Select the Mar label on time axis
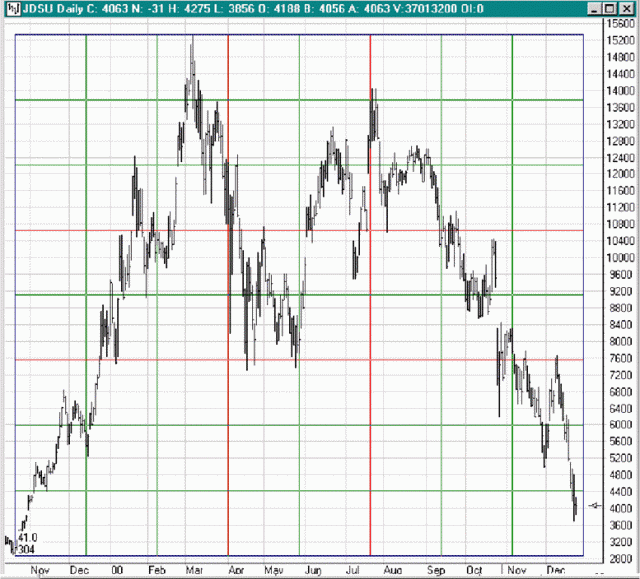 (193, 570)
